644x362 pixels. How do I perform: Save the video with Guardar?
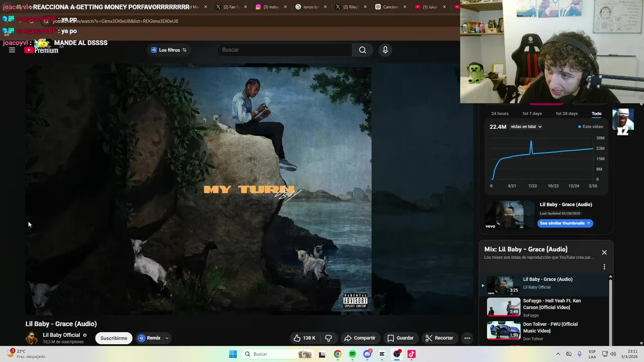pos(400,338)
